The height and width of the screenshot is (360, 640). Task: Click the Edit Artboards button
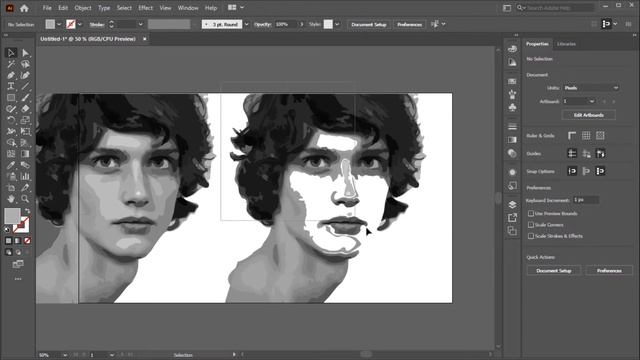(589, 115)
